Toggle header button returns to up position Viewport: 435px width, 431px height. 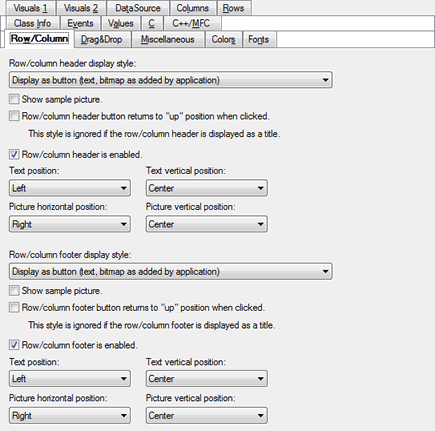click(14, 116)
